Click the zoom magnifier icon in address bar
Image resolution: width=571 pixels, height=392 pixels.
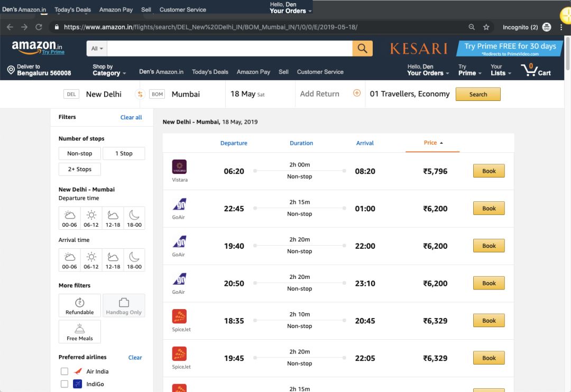[472, 27]
